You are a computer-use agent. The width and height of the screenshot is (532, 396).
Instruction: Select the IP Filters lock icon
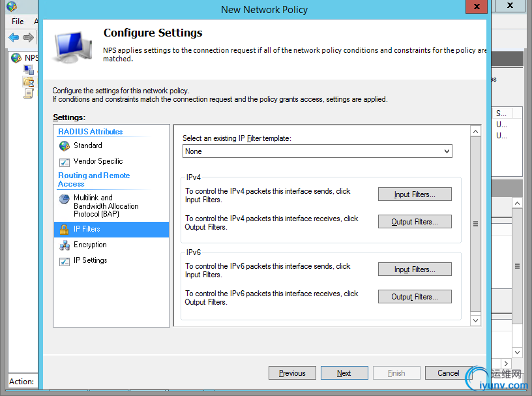pos(64,230)
